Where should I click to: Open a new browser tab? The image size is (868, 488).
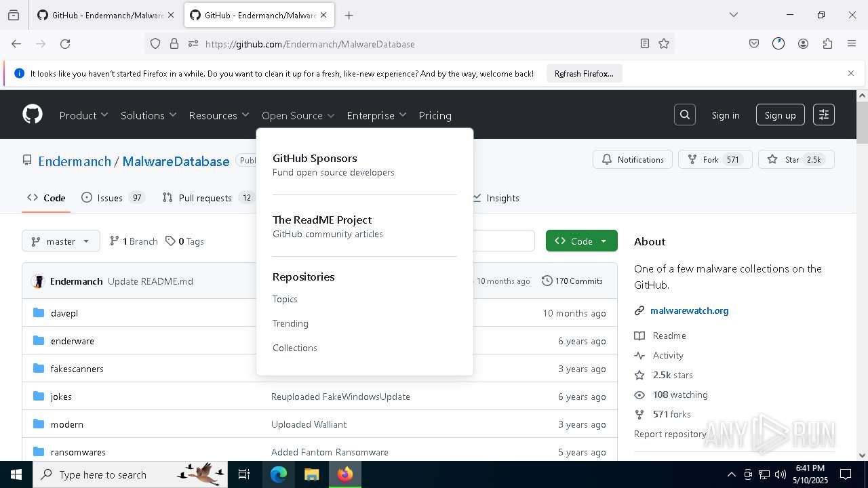pyautogui.click(x=349, y=15)
